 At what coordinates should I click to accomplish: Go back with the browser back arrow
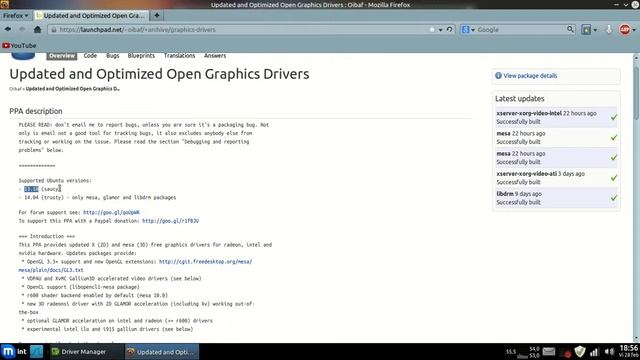pyautogui.click(x=8, y=29)
